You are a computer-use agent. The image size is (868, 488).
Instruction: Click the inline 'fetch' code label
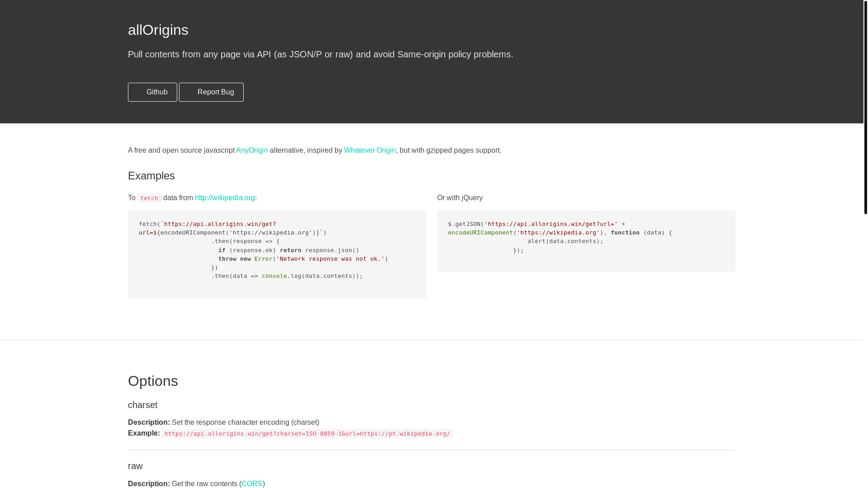pos(149,198)
